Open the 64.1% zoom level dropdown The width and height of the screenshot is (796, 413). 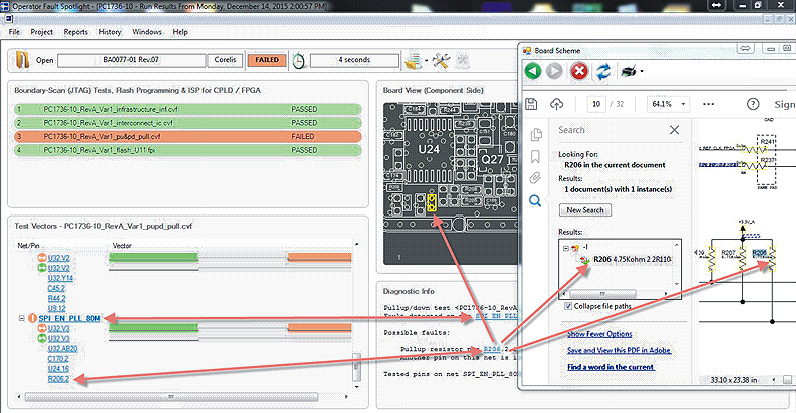coord(683,104)
